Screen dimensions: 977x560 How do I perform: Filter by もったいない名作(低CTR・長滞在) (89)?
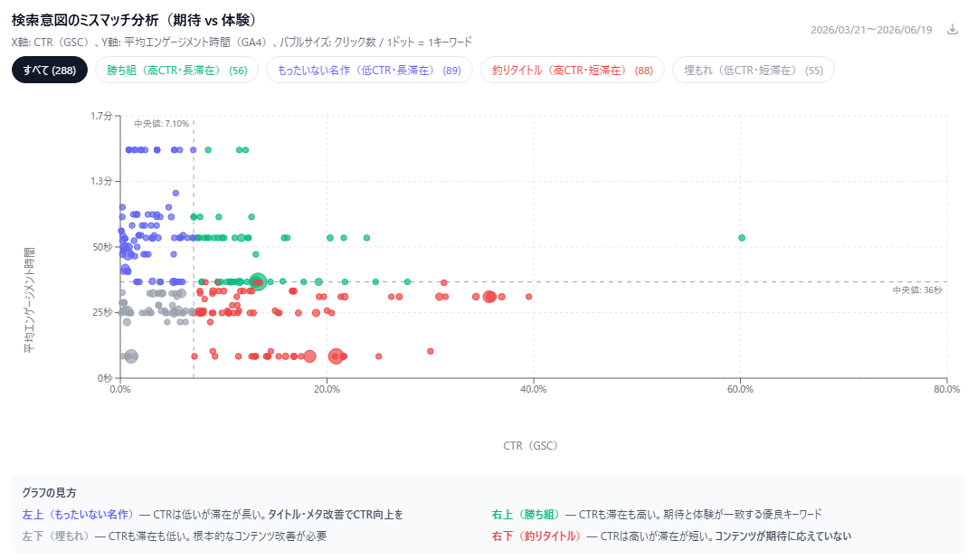click(x=369, y=71)
